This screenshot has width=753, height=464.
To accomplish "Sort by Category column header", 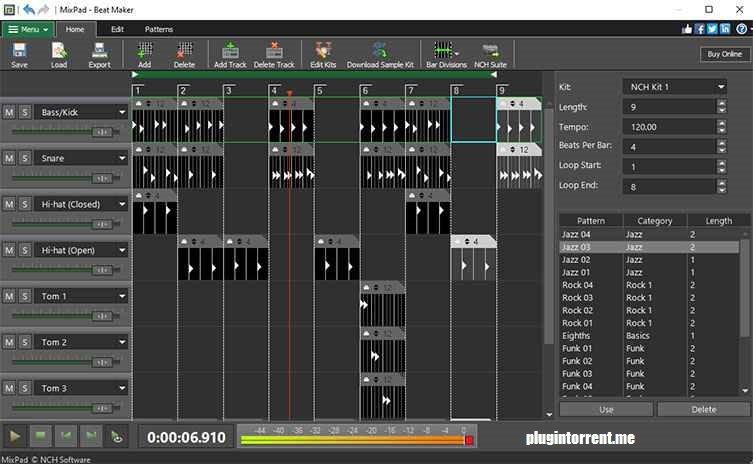I will point(655,220).
